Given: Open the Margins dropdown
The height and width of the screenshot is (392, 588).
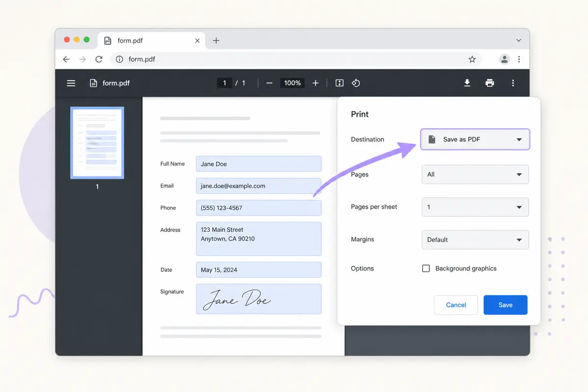Looking at the screenshot, I should click(x=475, y=240).
